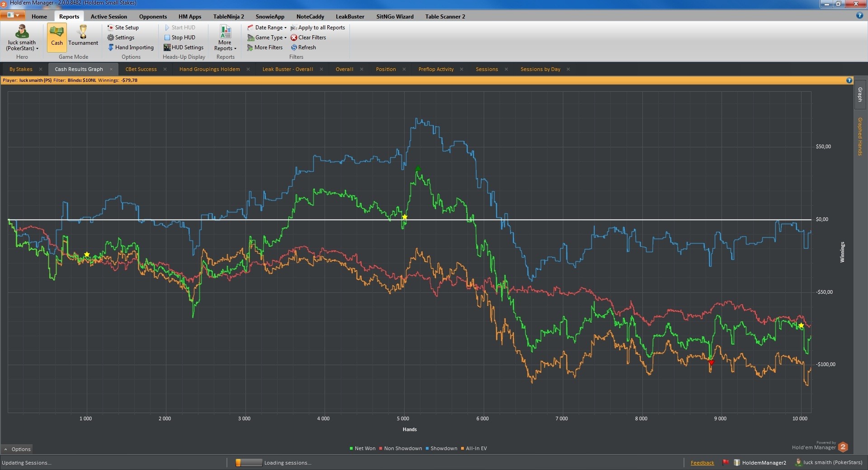Image resolution: width=868 pixels, height=470 pixels.
Task: Expand the Options panel at bottom
Action: click(x=17, y=449)
